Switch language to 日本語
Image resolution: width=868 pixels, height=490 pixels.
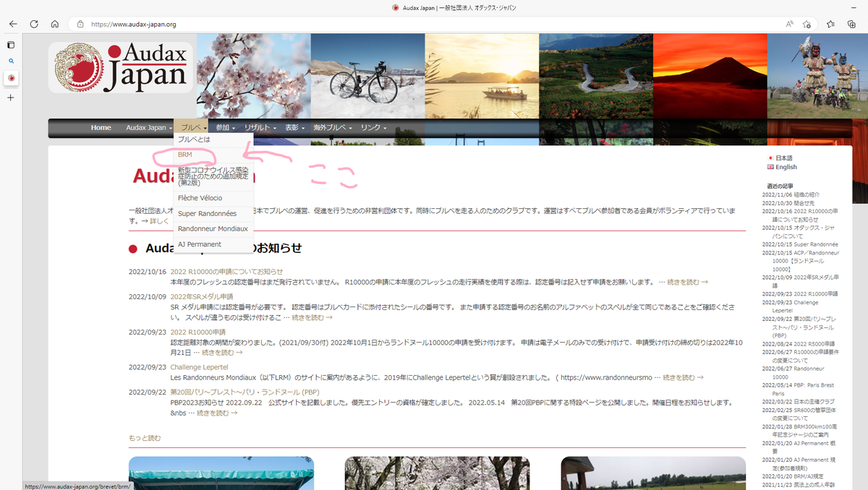(783, 158)
